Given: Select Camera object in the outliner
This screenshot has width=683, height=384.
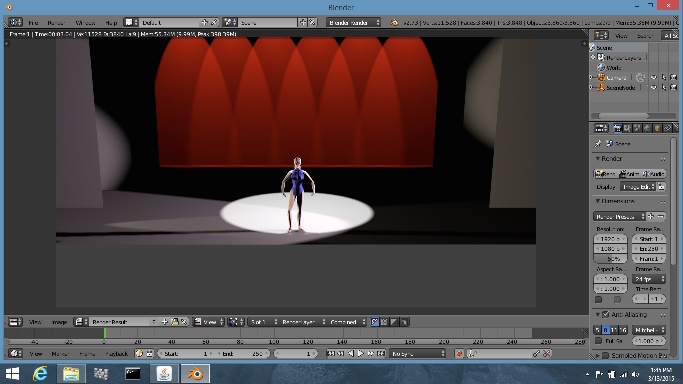Looking at the screenshot, I should [x=616, y=77].
